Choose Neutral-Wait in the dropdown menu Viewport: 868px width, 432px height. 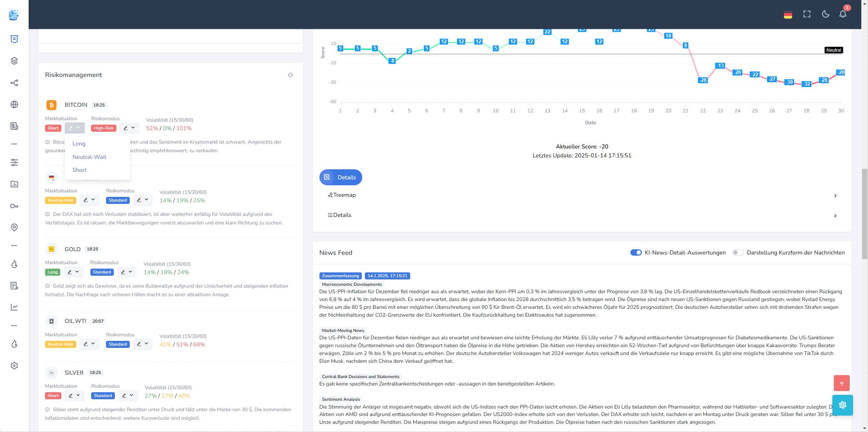click(89, 157)
